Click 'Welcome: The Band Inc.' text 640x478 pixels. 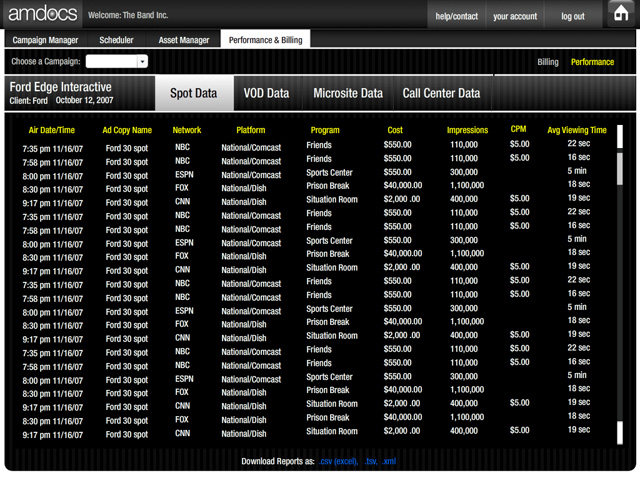128,15
